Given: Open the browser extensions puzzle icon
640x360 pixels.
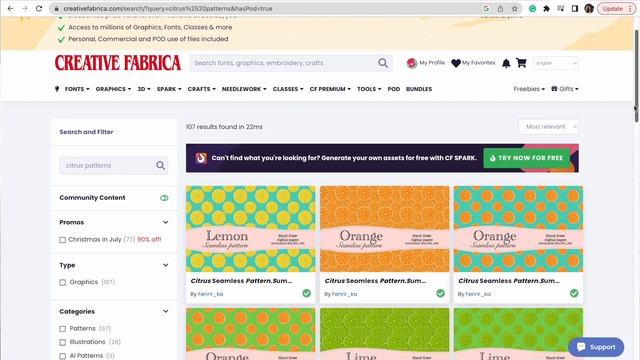Looking at the screenshot, I should point(547,9).
